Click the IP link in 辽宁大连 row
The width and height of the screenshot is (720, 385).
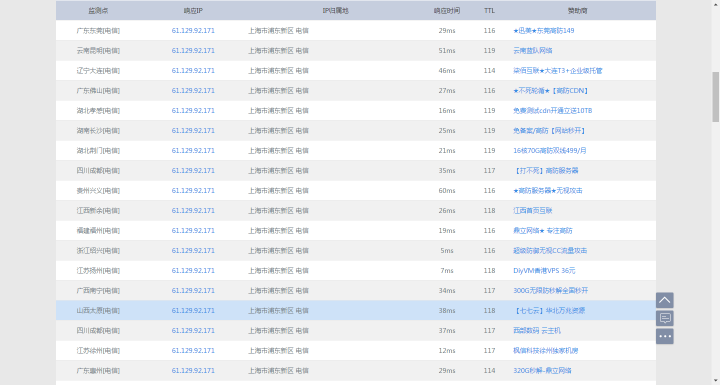click(193, 71)
